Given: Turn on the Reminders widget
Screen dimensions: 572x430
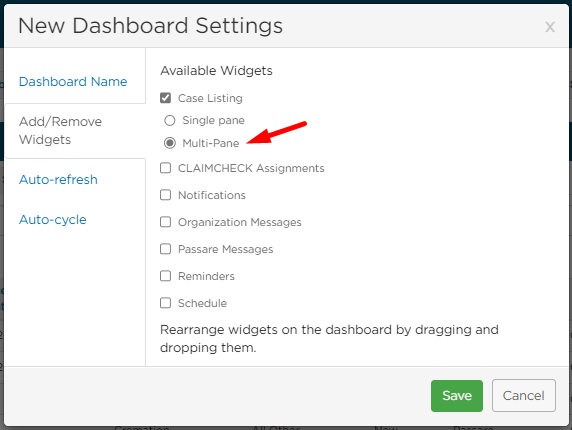Looking at the screenshot, I should click(166, 276).
